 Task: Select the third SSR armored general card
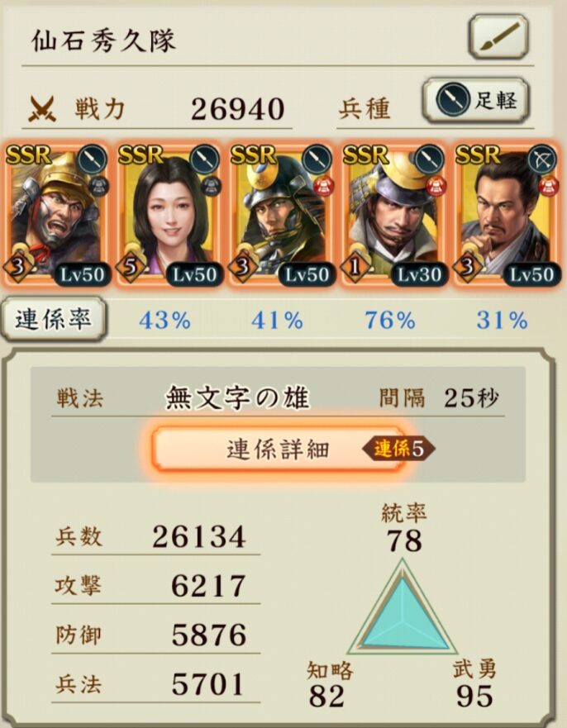coord(281,215)
